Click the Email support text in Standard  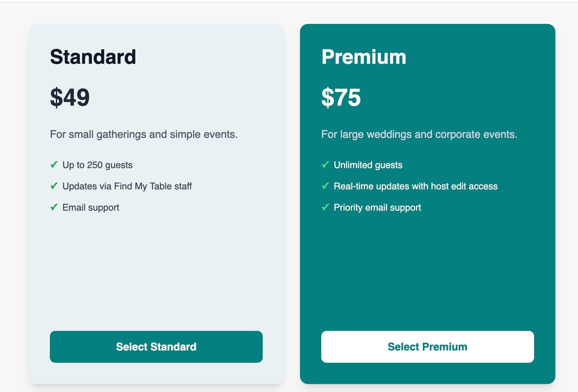tap(91, 208)
